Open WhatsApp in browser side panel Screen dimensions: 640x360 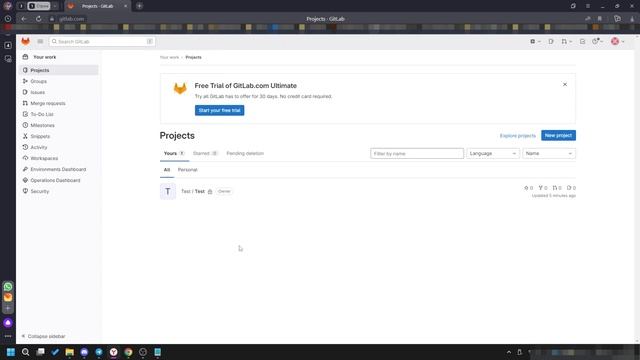8,287
